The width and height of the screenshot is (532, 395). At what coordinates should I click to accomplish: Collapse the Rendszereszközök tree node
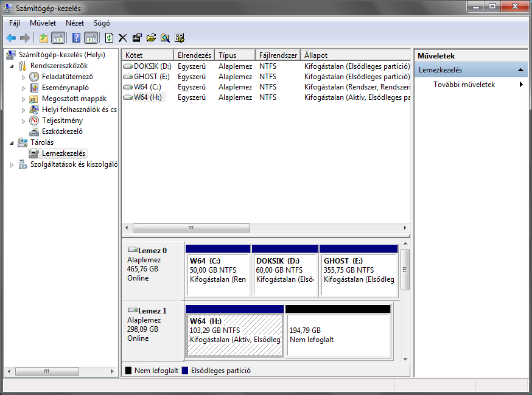pos(12,66)
